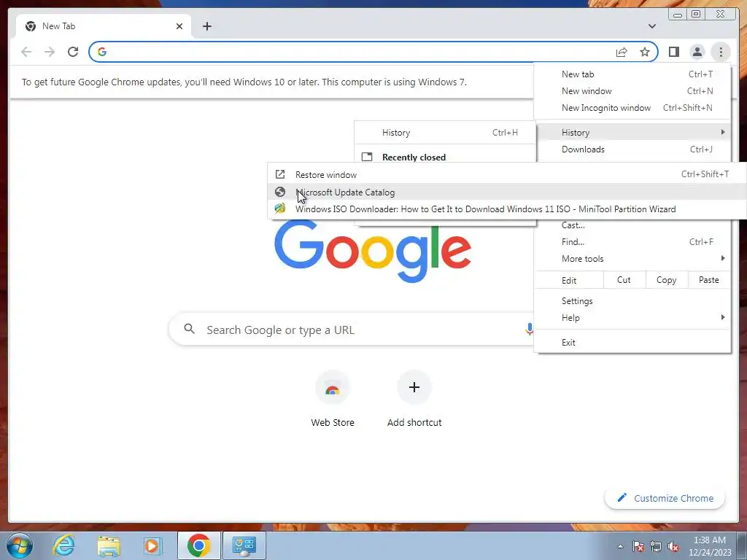Open Windows Media Player on taskbar
747x560 pixels.
coord(153,545)
